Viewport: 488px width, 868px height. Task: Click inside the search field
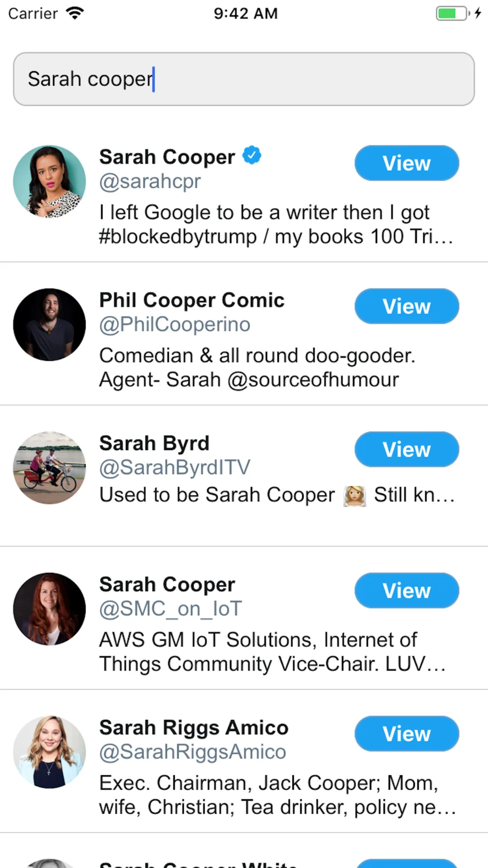tap(244, 79)
